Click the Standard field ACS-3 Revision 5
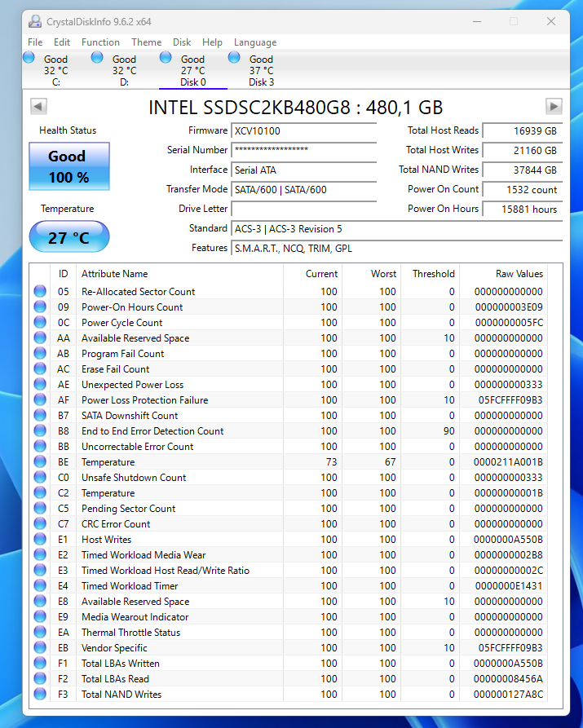Image resolution: width=583 pixels, height=728 pixels. point(397,229)
